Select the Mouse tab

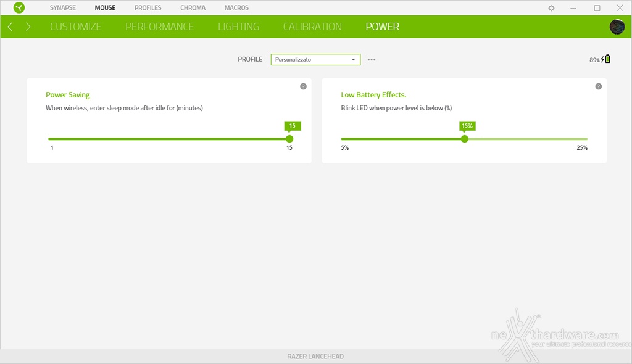pos(105,7)
